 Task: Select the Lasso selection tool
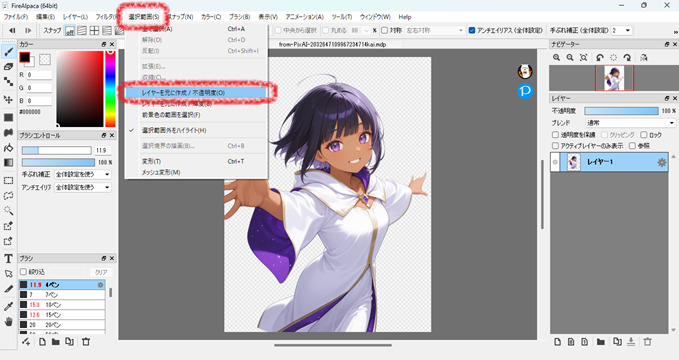(x=8, y=195)
